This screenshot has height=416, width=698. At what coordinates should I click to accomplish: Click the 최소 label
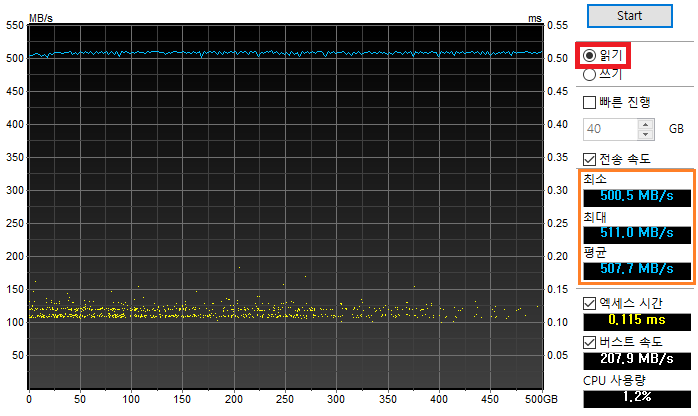[x=595, y=179]
